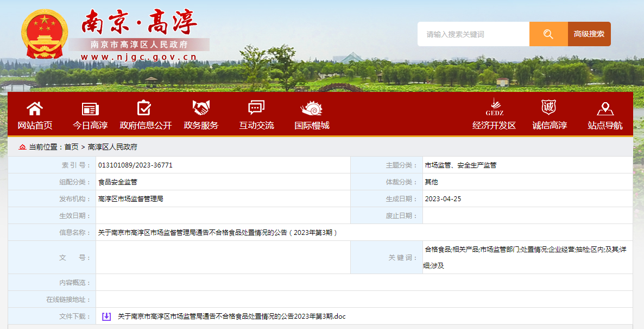Screen dimensions: 644x329
Task: Go to 首页 in the breadcrumb
Action: [71, 147]
